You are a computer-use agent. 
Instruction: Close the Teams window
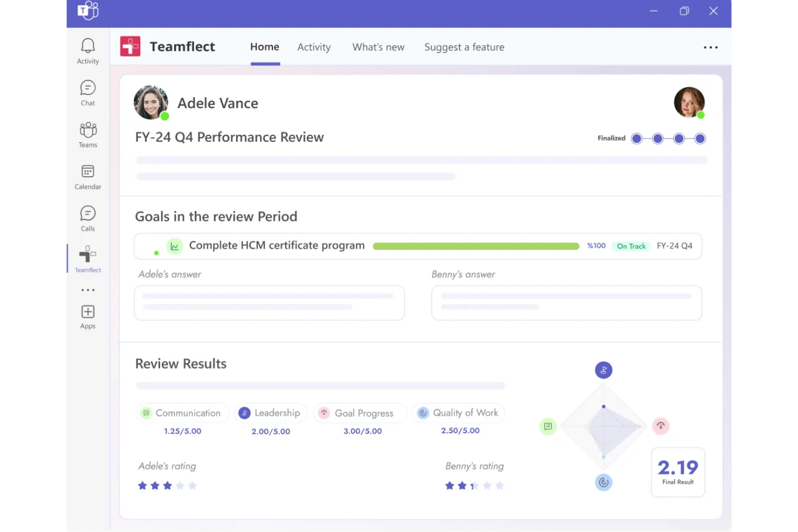713,11
